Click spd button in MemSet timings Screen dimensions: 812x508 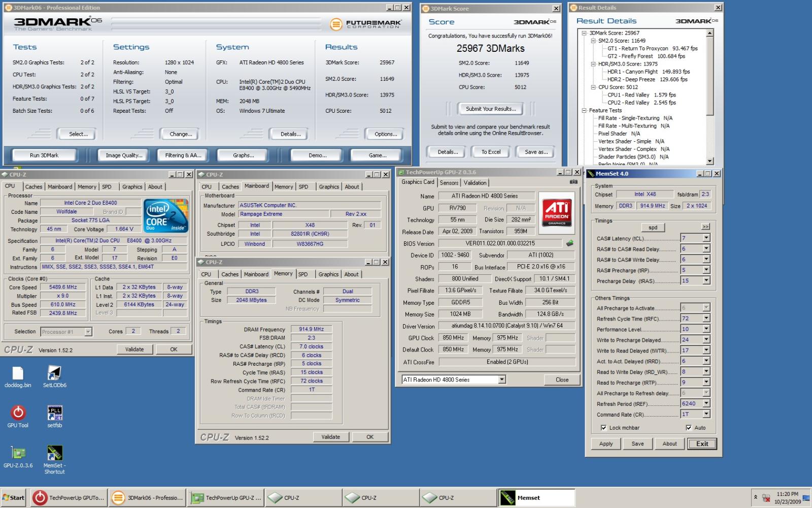tap(653, 228)
